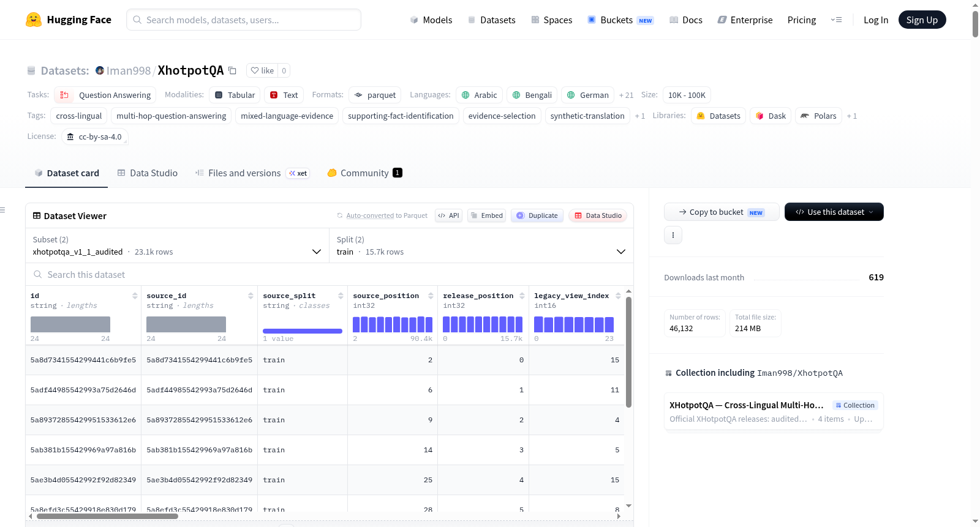
Task: Sort the source_split column
Action: (341, 296)
